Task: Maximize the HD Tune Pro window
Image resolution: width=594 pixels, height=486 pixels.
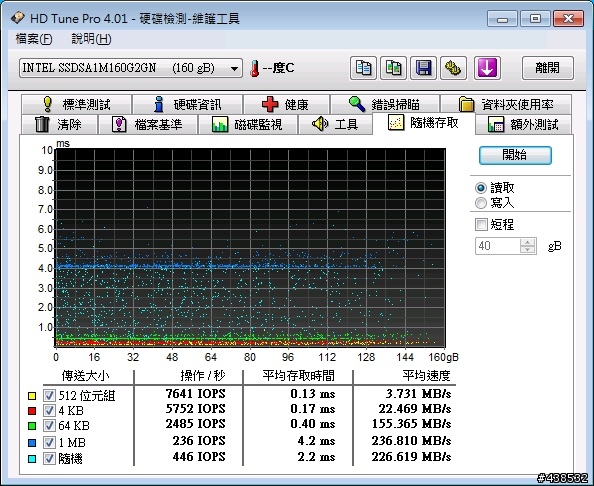Action: (x=535, y=18)
